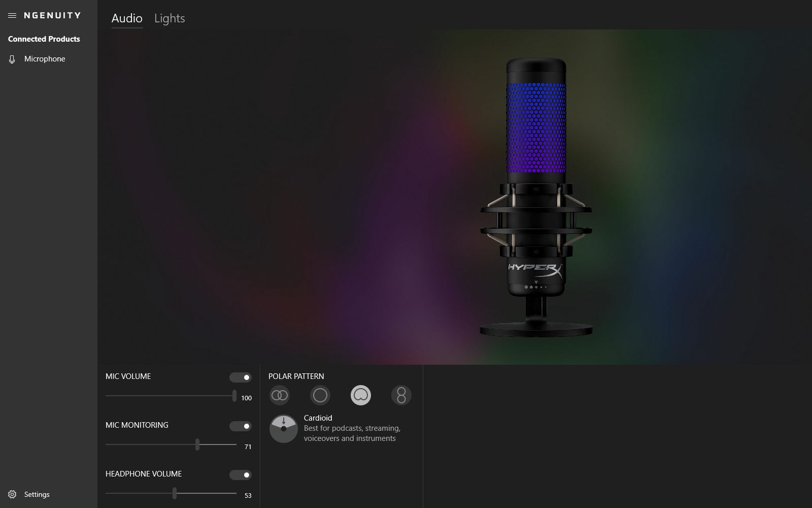
Task: Switch to the Audio tab
Action: [127, 18]
